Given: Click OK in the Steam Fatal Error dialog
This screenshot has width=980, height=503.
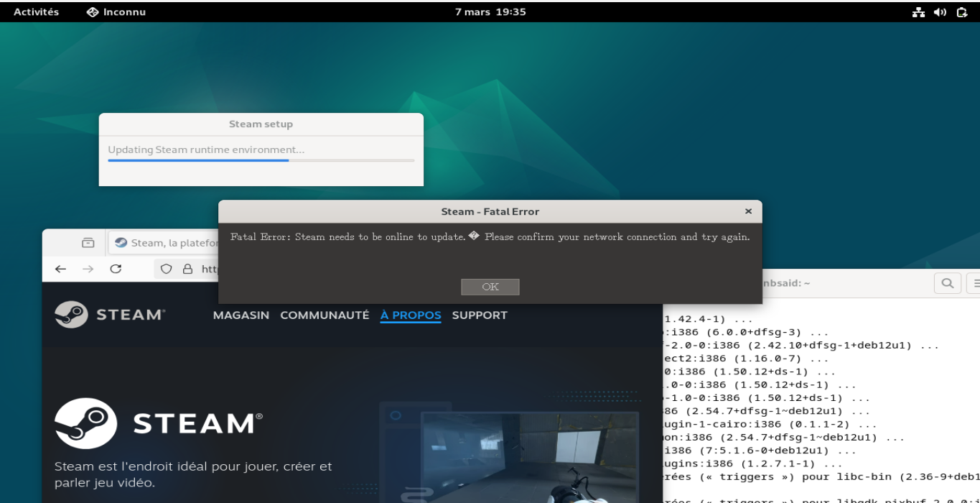Looking at the screenshot, I should click(x=490, y=287).
